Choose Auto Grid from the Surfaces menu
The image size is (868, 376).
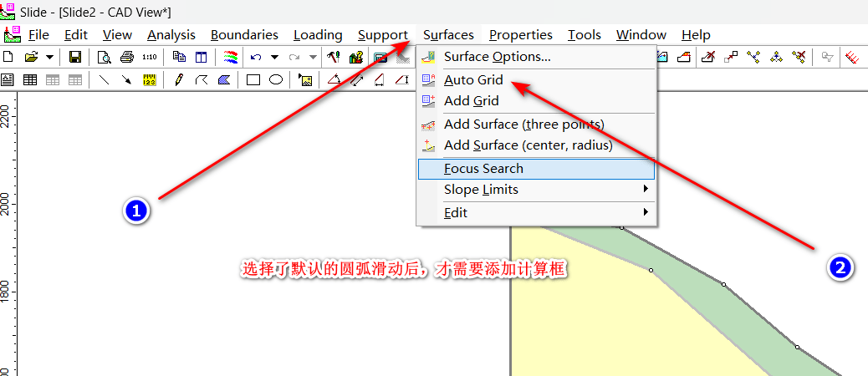tap(536, 79)
